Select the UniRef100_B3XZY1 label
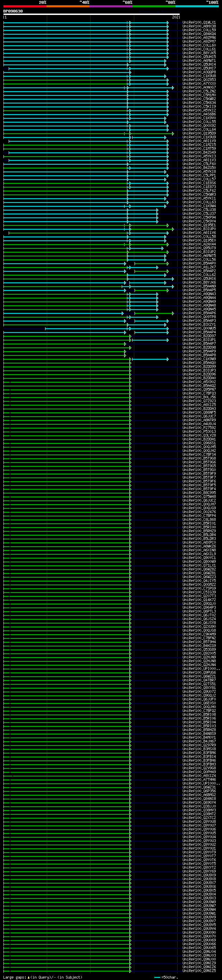222x980 pixels. (x=199, y=324)
